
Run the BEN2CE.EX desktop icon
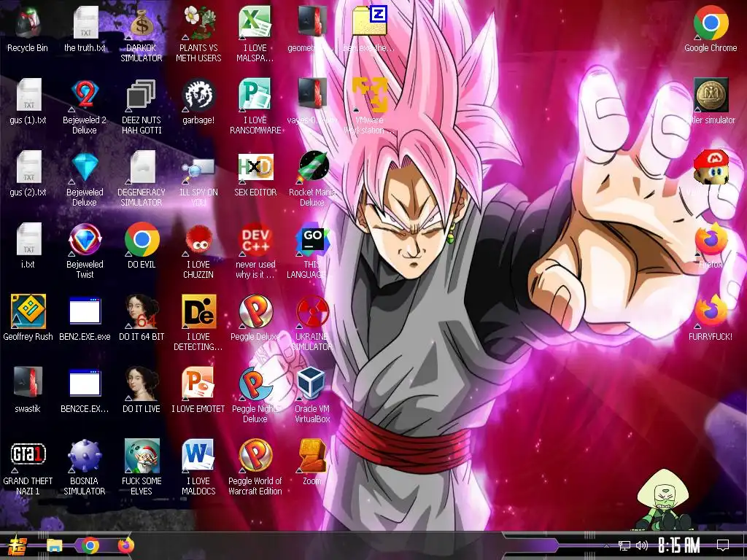tap(85, 391)
